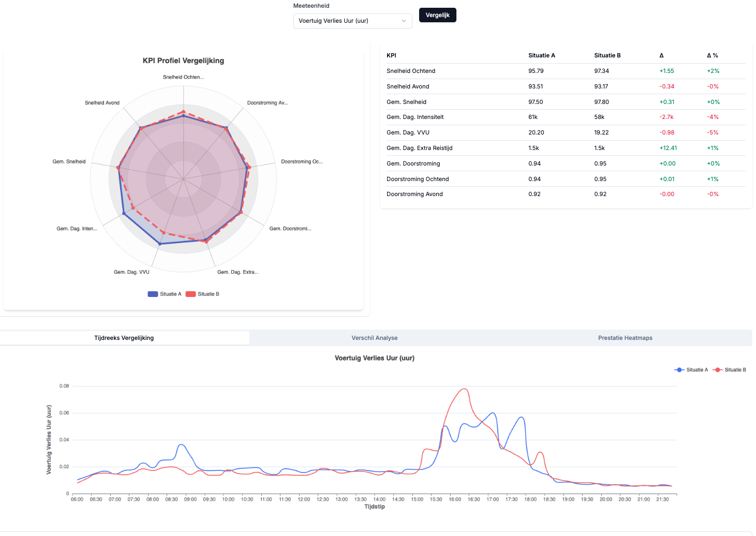Click the 18:00 tick on time axis
The height and width of the screenshot is (536, 756).
530,499
